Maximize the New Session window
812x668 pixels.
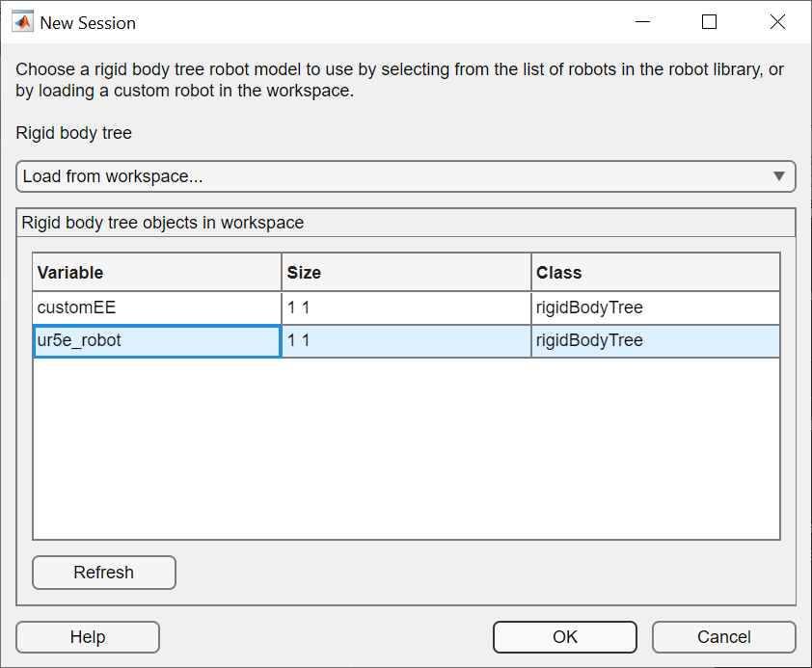710,22
